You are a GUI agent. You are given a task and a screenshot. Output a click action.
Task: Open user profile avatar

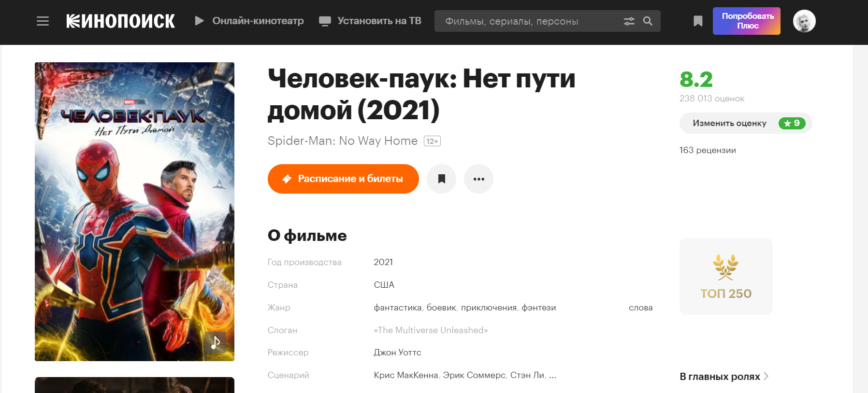point(804,21)
